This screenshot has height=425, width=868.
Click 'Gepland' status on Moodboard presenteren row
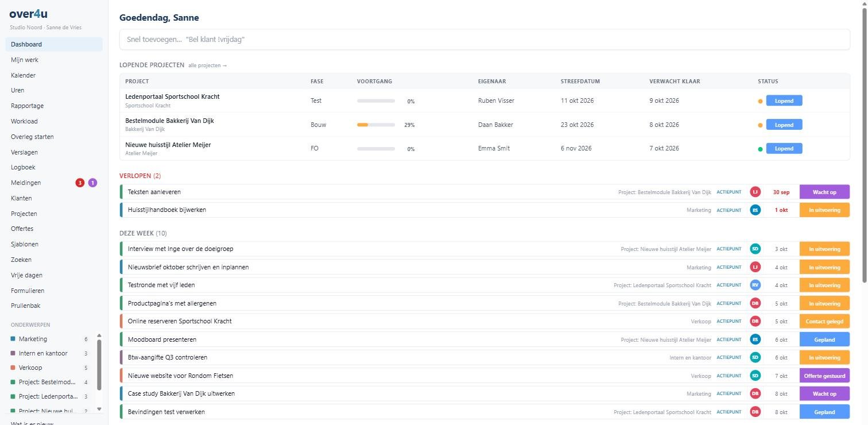pos(824,339)
